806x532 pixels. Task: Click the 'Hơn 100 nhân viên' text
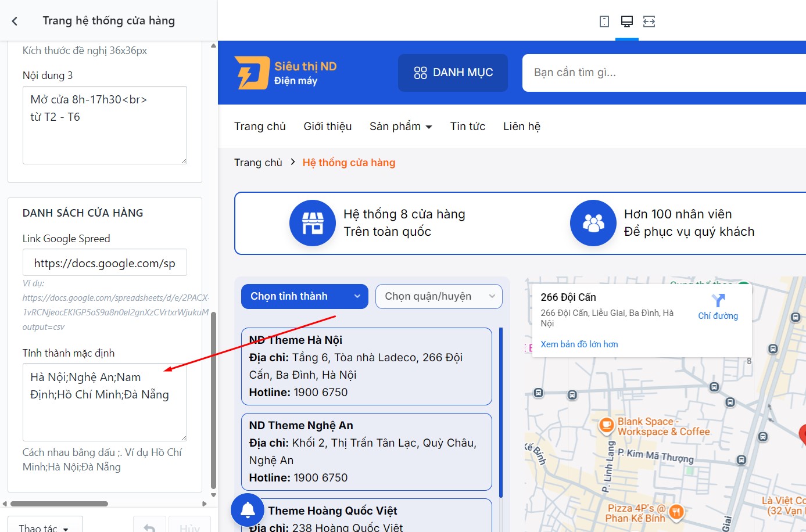[x=678, y=214]
